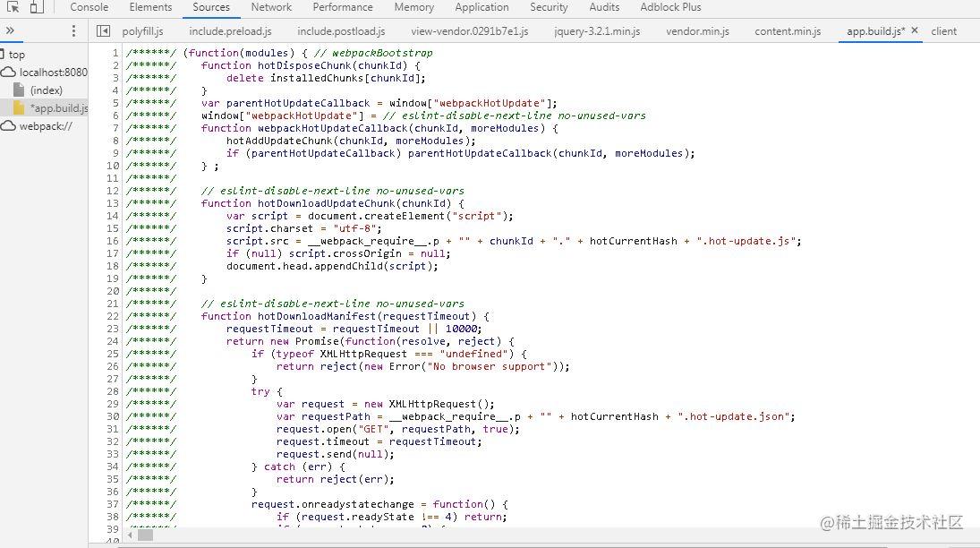Open the Performance panel
The height and width of the screenshot is (548, 980).
click(x=343, y=7)
